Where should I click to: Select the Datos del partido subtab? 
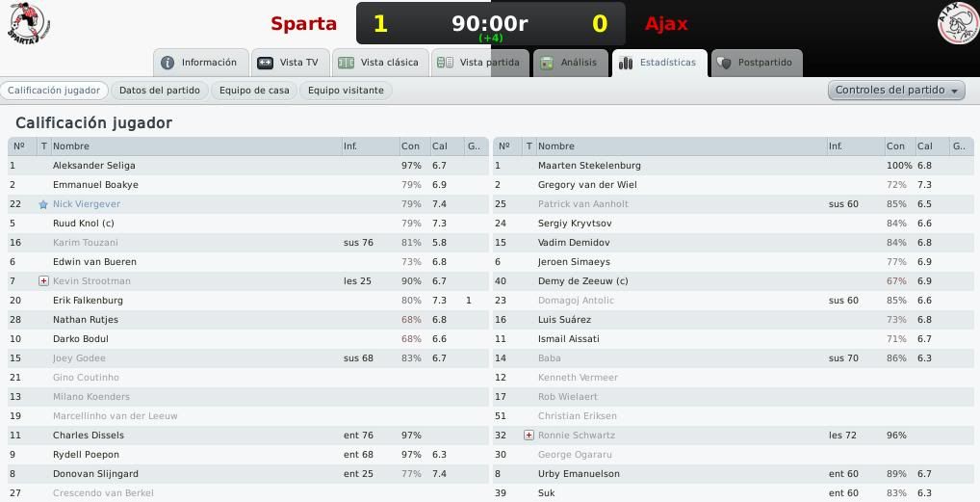[x=160, y=91]
